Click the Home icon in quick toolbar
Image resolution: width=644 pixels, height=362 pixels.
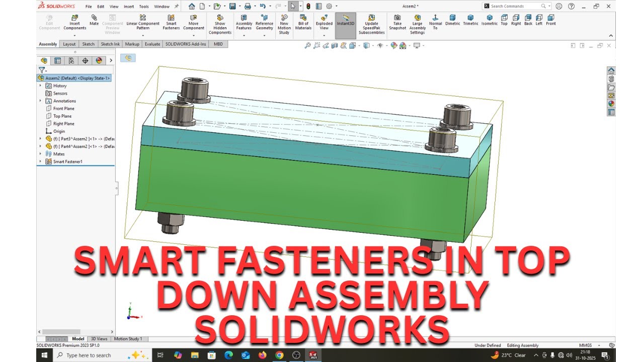[x=192, y=6]
